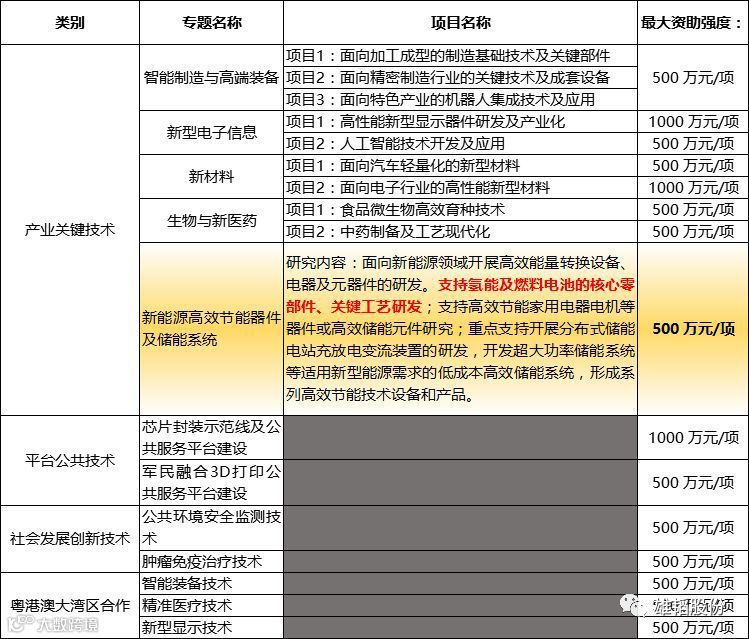Select the category cell "粤港澳大湾区合作"
This screenshot has width=749, height=639.
click(70, 606)
